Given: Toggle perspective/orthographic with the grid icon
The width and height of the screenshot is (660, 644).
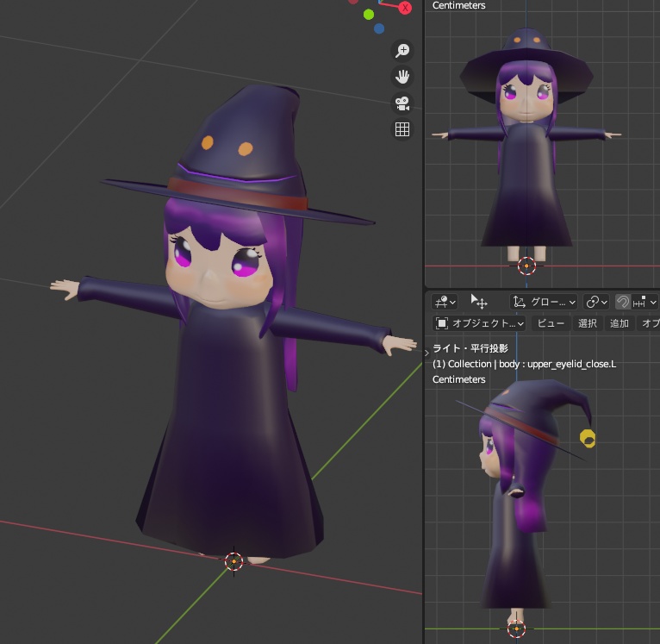Looking at the screenshot, I should coord(402,129).
